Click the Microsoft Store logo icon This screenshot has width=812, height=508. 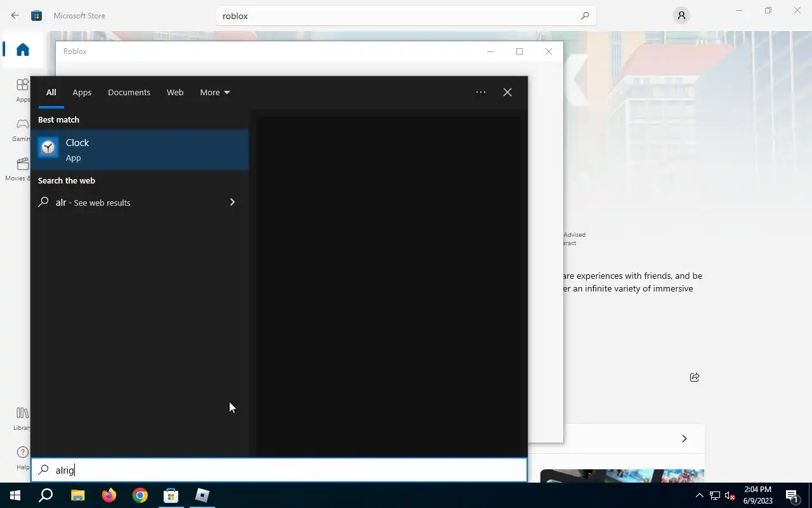[x=37, y=15]
